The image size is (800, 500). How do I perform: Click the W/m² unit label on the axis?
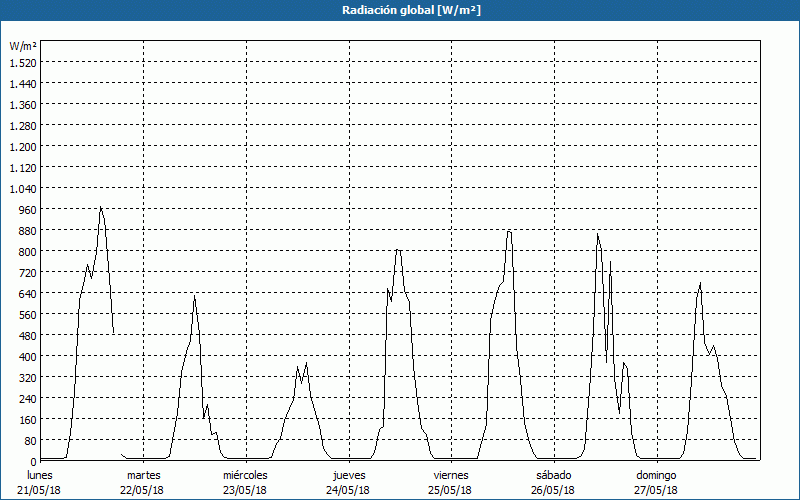pos(22,46)
